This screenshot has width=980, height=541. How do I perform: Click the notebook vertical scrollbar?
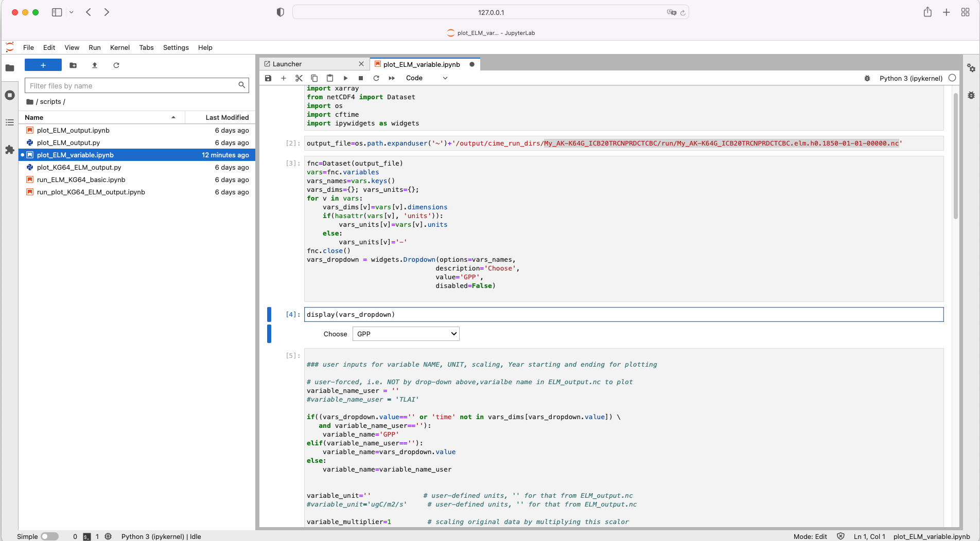955,156
